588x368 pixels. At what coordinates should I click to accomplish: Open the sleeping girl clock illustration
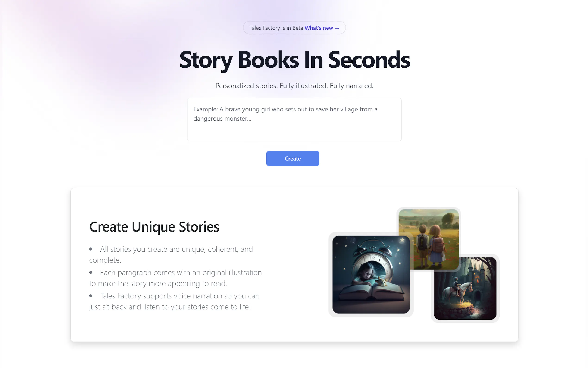pos(371,274)
